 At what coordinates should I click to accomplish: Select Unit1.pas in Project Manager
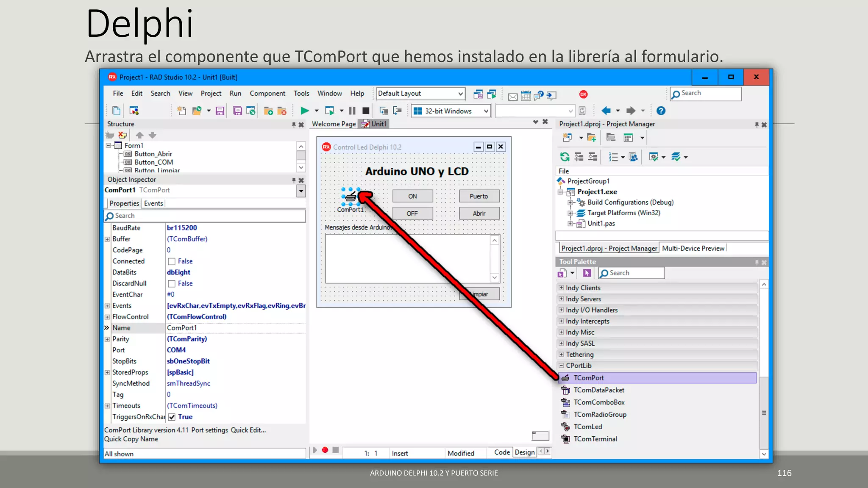point(601,224)
